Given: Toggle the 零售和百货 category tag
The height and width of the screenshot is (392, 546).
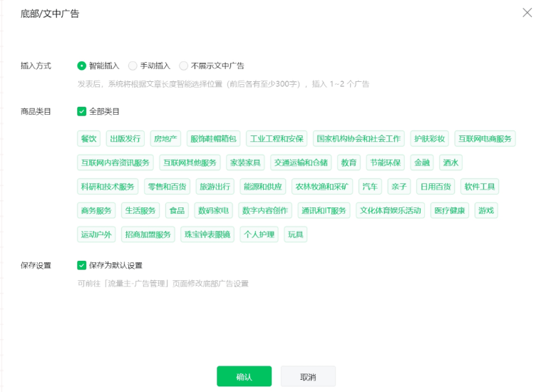Looking at the screenshot, I should [167, 187].
